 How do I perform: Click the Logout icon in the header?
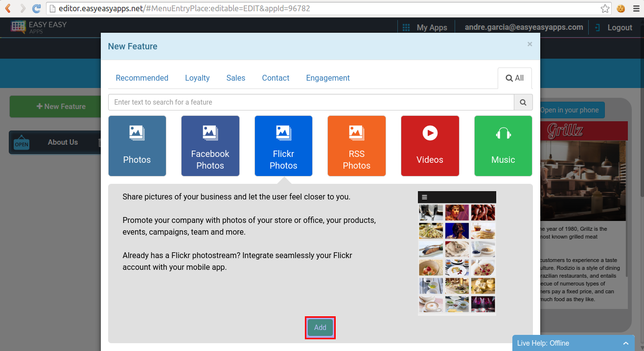click(597, 27)
